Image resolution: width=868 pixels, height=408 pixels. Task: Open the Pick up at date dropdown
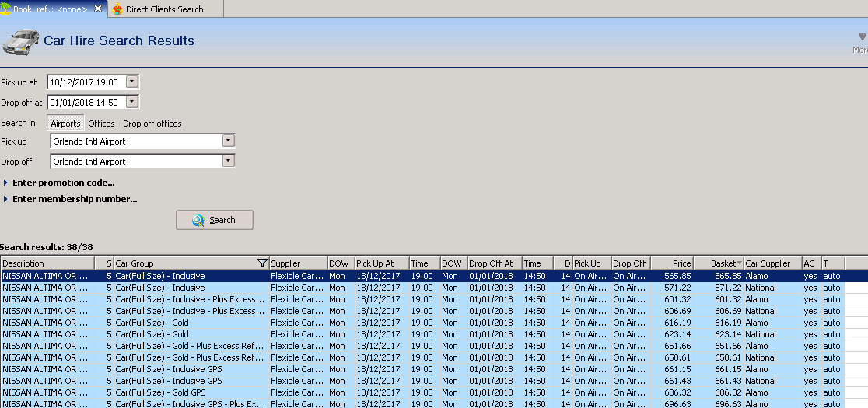point(131,82)
